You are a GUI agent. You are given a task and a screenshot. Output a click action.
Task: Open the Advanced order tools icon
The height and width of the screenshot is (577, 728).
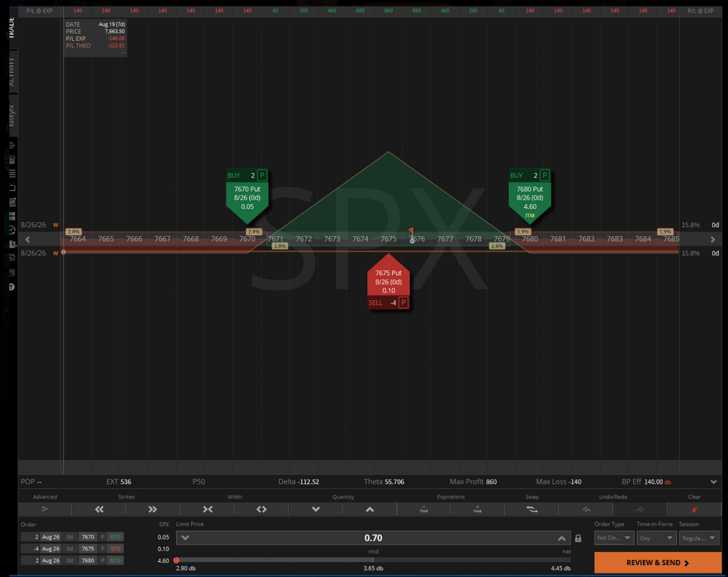pyautogui.click(x=45, y=509)
